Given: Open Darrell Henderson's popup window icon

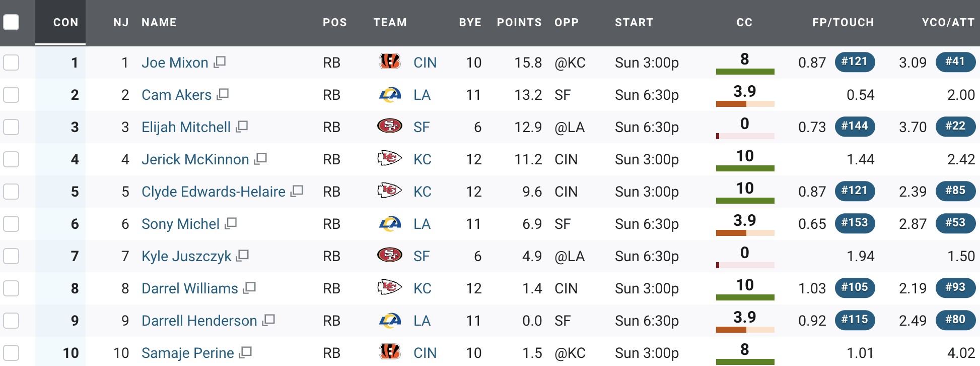Looking at the screenshot, I should (268, 320).
